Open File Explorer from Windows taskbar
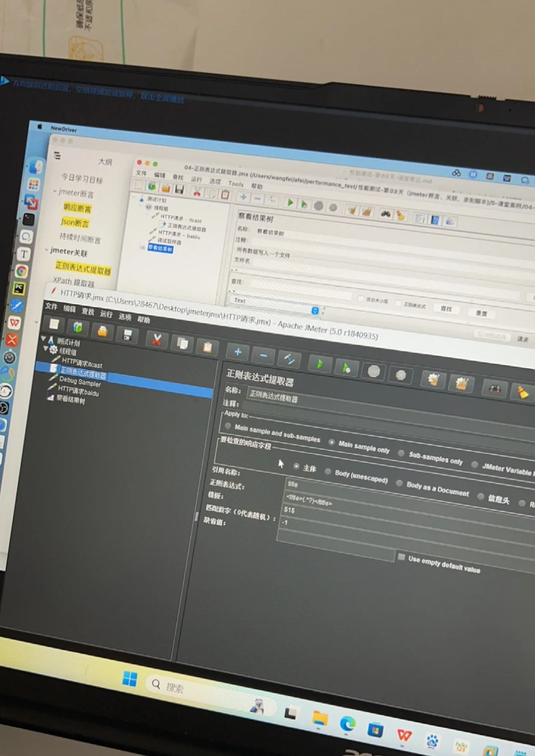Viewport: 535px width, 756px height. (320, 719)
